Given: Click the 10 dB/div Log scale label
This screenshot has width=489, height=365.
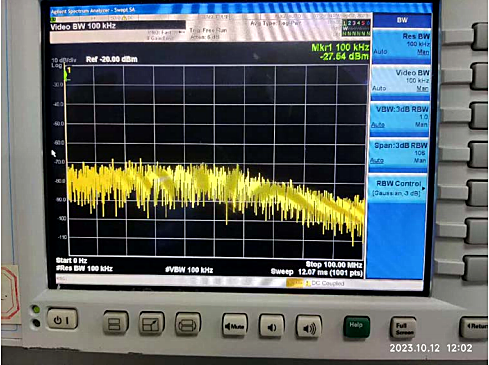Looking at the screenshot, I should 63,62.
